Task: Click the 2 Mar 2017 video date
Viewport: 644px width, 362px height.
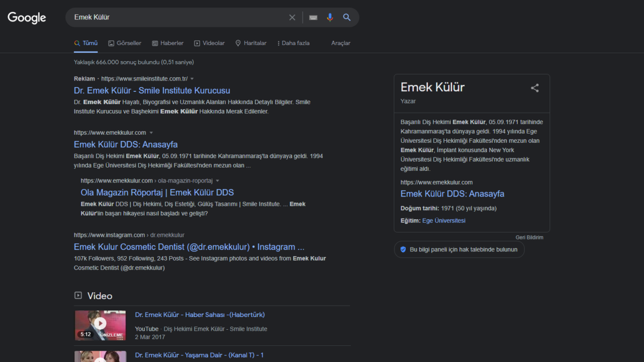Action: (x=150, y=337)
